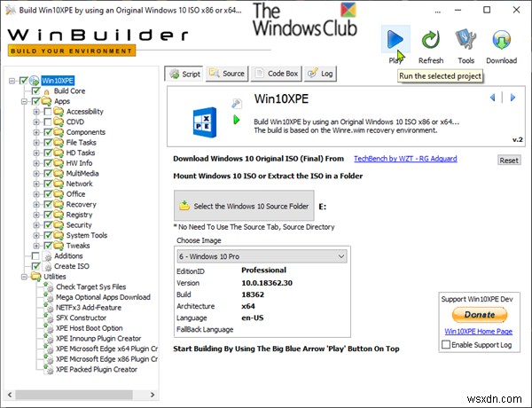Expand the Network folder
This screenshot has height=408, width=532.
coord(36,184)
